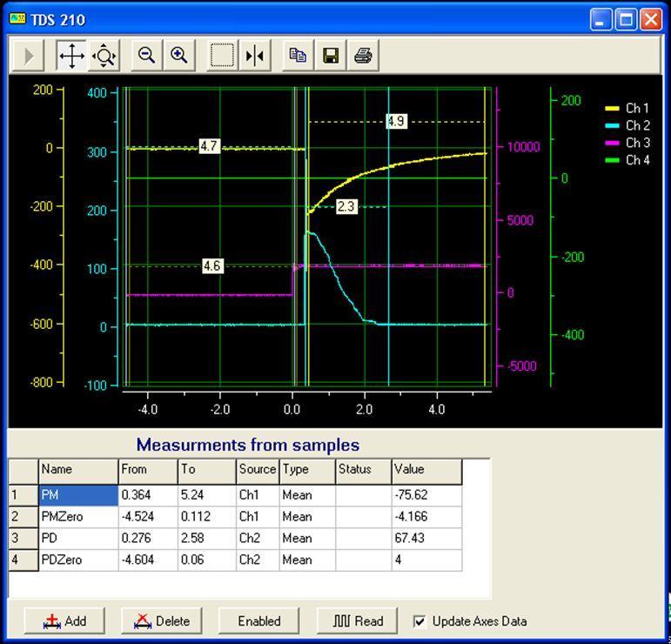Click the Add measurement button
This screenshot has width=671, height=644.
coord(64,621)
